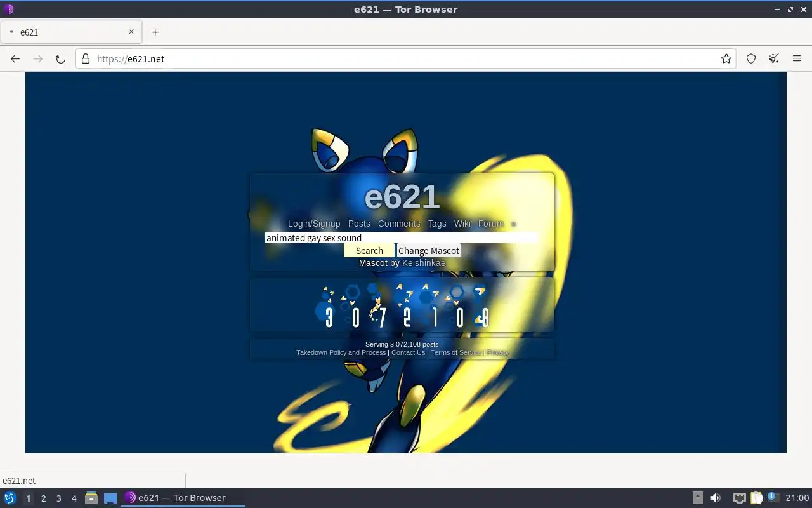
Task: Open the volume control in system tray
Action: coord(716,498)
